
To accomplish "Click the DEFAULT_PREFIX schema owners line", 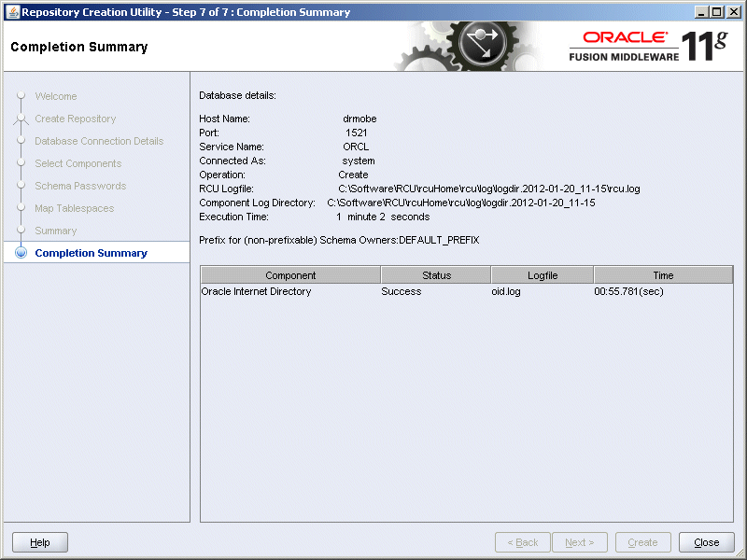I will pos(339,240).
